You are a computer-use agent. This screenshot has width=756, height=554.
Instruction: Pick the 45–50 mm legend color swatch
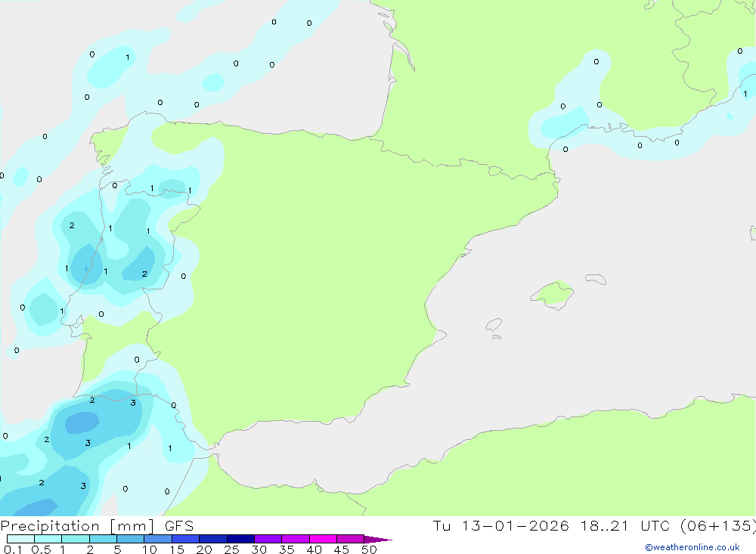point(351,539)
